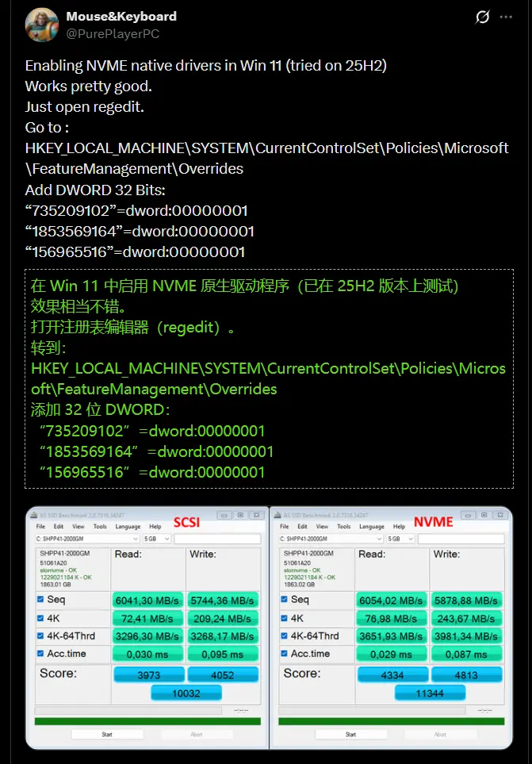Click the 4052 write score
532x764 pixels.
tap(223, 675)
